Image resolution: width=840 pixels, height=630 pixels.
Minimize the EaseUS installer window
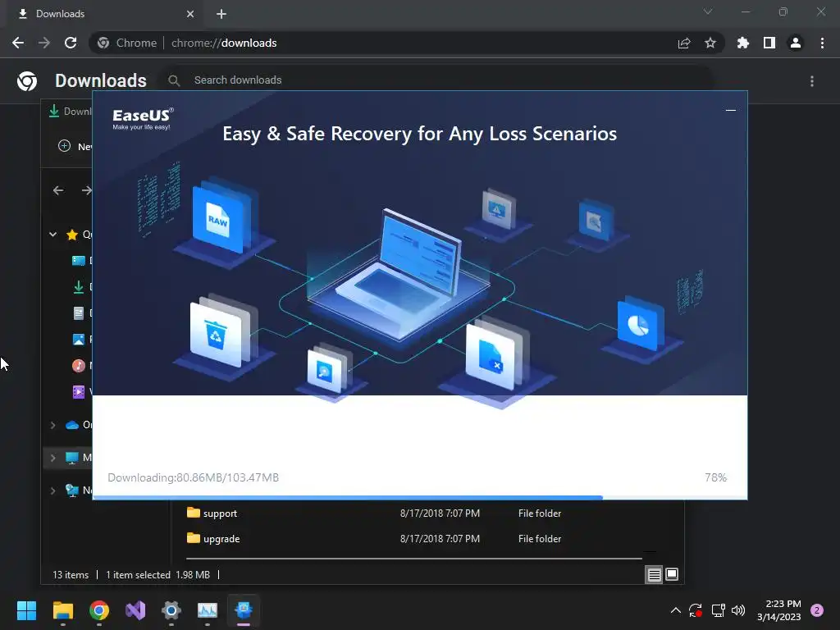[x=730, y=111]
